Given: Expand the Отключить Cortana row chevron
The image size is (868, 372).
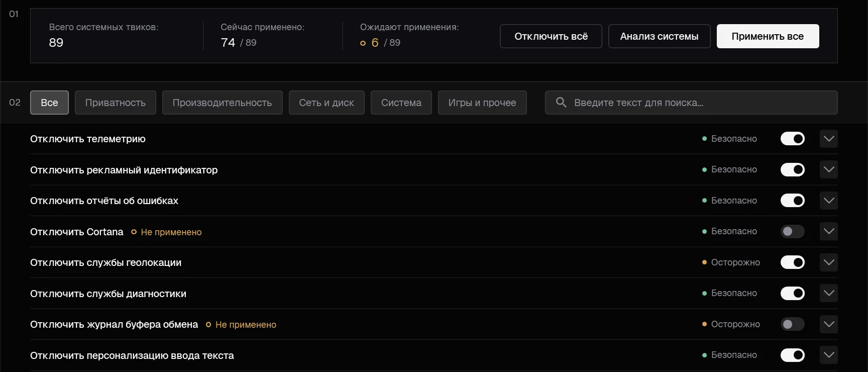Looking at the screenshot, I should (829, 231).
